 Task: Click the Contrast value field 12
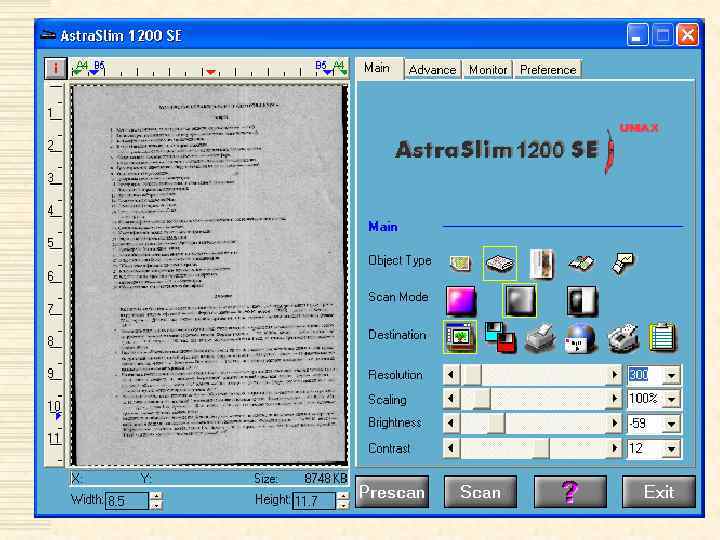coord(645,449)
